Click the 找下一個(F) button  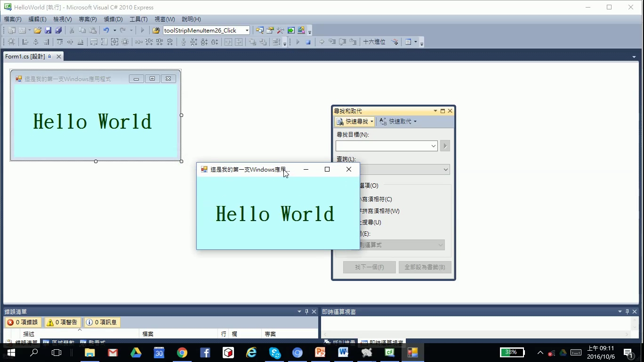coord(369,267)
